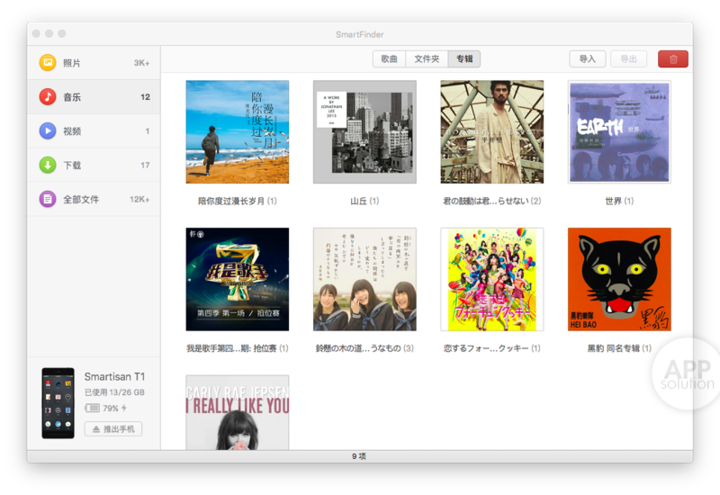Screen dimensions: 720x495
Task: Click the blue Video play icon
Action: [47, 131]
